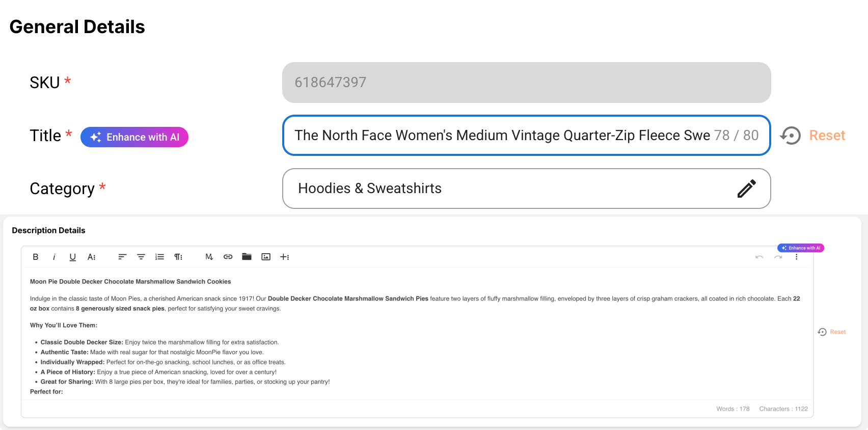Click the 'Perfect for:' line
The height and width of the screenshot is (430, 868).
46,392
